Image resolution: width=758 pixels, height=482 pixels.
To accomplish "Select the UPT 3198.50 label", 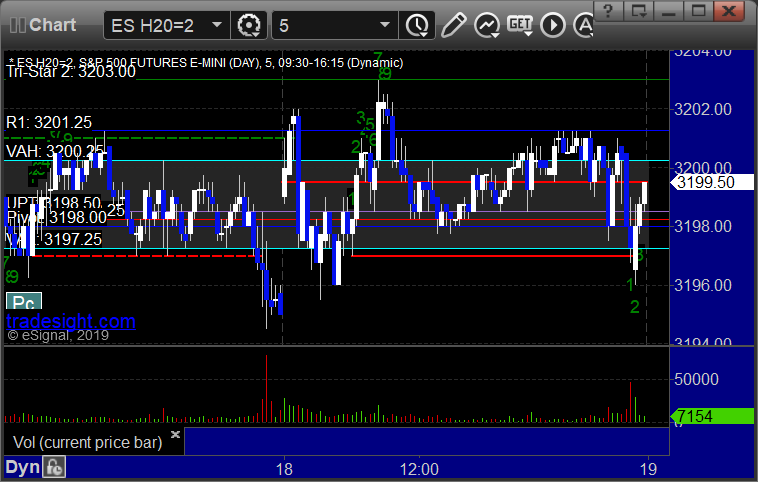I will pos(54,202).
